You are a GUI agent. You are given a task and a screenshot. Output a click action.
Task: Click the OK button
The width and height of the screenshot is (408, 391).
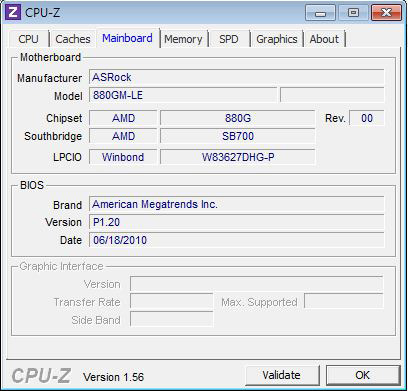[363, 375]
